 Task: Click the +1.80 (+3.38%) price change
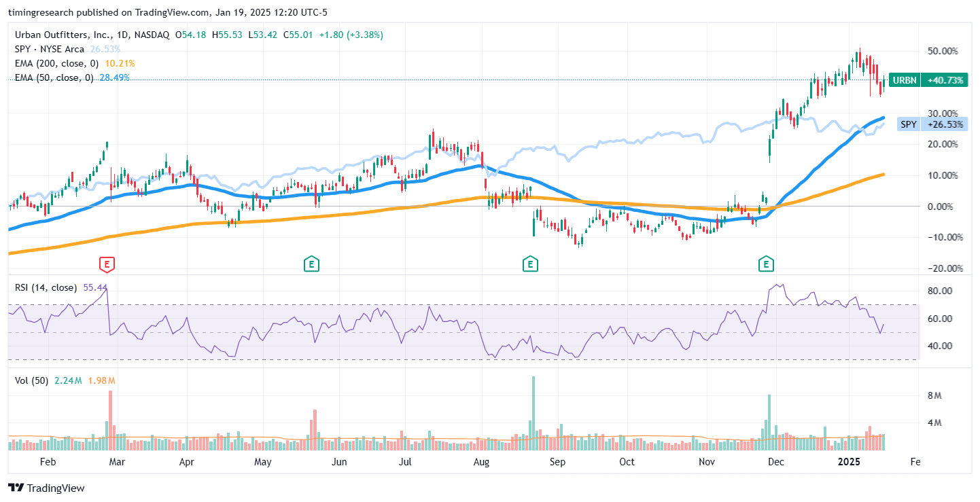tap(351, 34)
